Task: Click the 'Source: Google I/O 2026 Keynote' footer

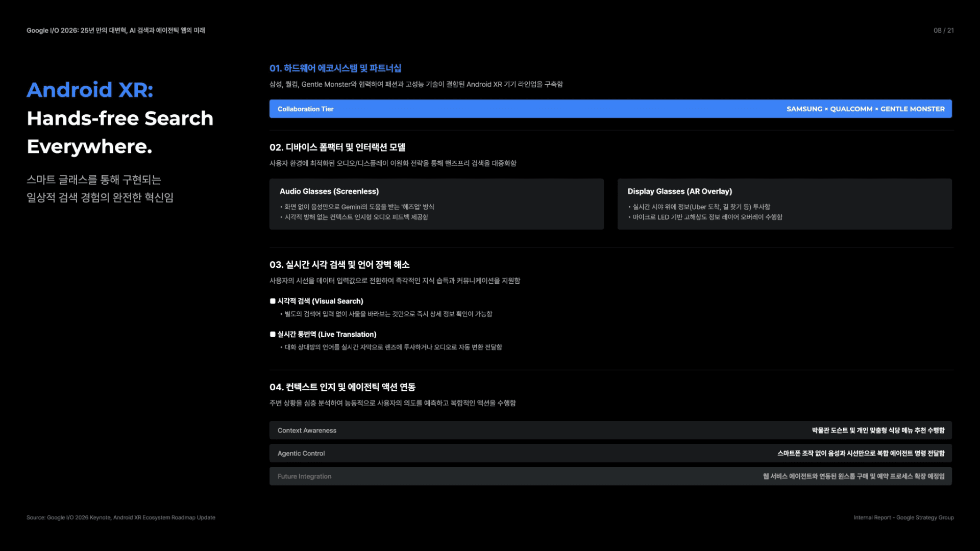Action: [x=121, y=518]
